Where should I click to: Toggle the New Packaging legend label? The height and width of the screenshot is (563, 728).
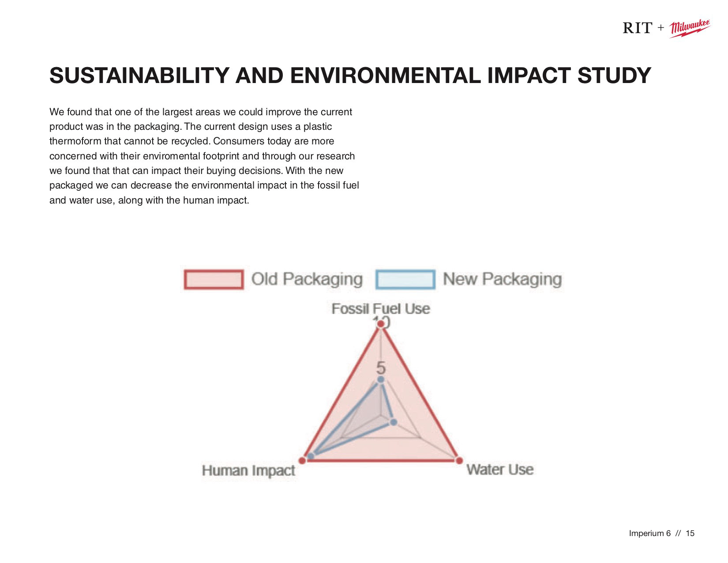pos(502,279)
